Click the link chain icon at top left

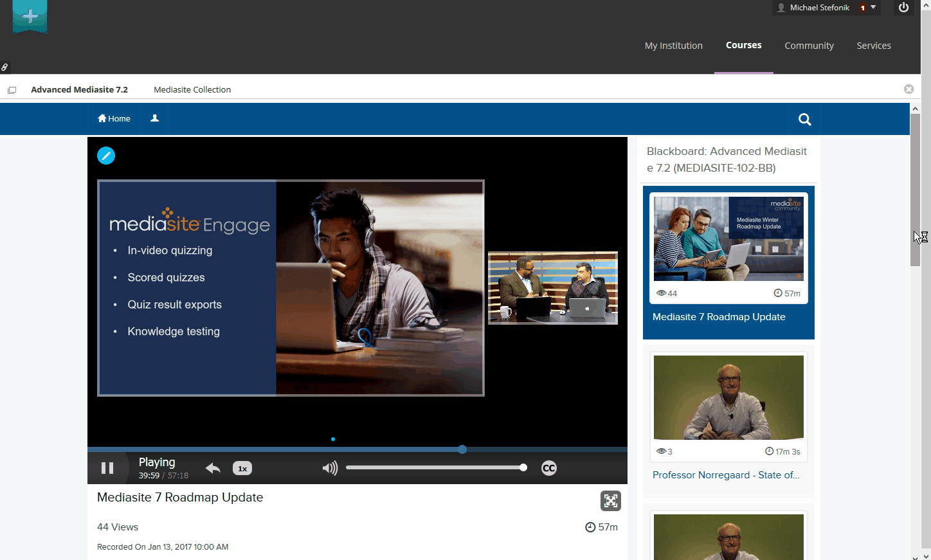click(5, 68)
